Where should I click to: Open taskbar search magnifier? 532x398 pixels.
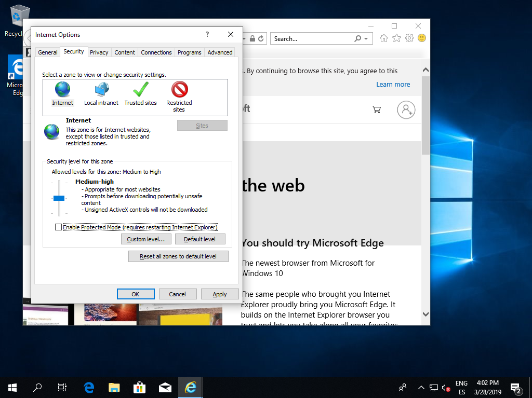pyautogui.click(x=37, y=388)
